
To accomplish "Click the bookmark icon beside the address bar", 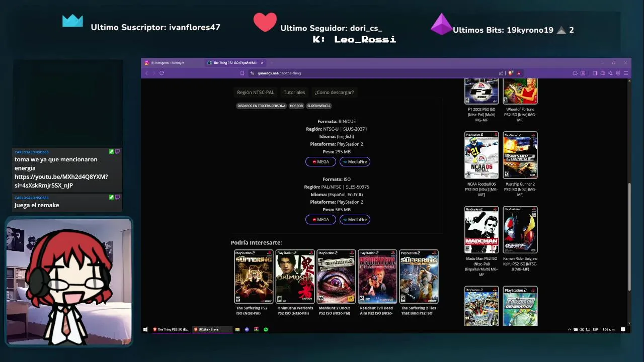I will pyautogui.click(x=242, y=73).
